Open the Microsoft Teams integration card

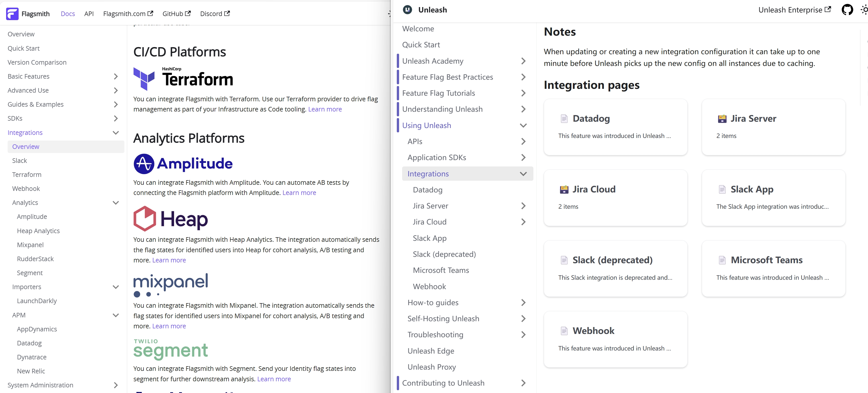click(x=773, y=269)
